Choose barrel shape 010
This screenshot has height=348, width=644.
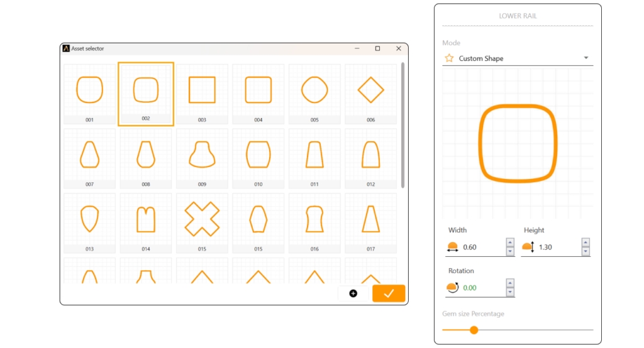click(x=258, y=158)
